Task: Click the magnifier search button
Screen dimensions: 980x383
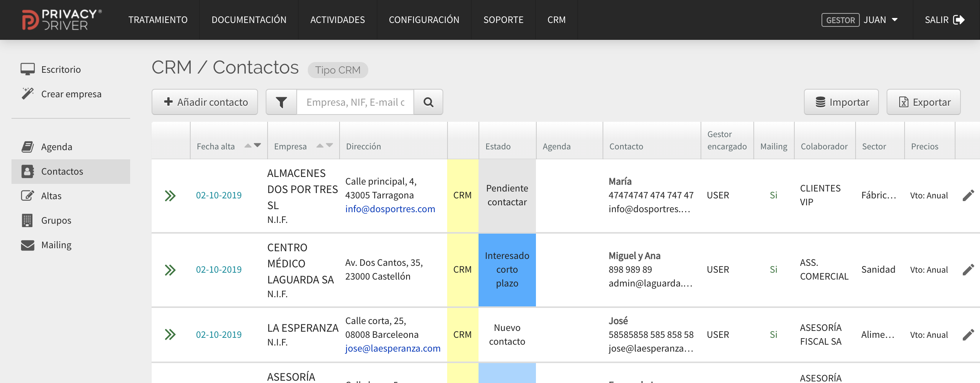Action: pos(428,102)
